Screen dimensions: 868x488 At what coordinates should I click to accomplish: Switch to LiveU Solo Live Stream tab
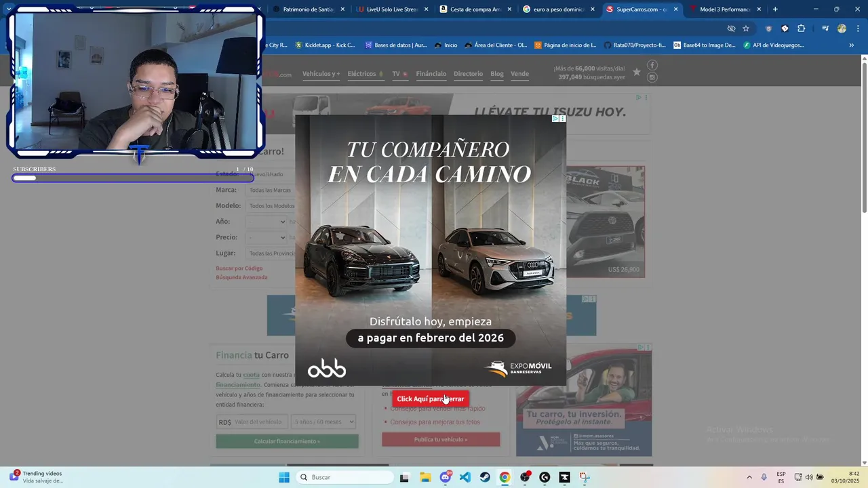(386, 9)
